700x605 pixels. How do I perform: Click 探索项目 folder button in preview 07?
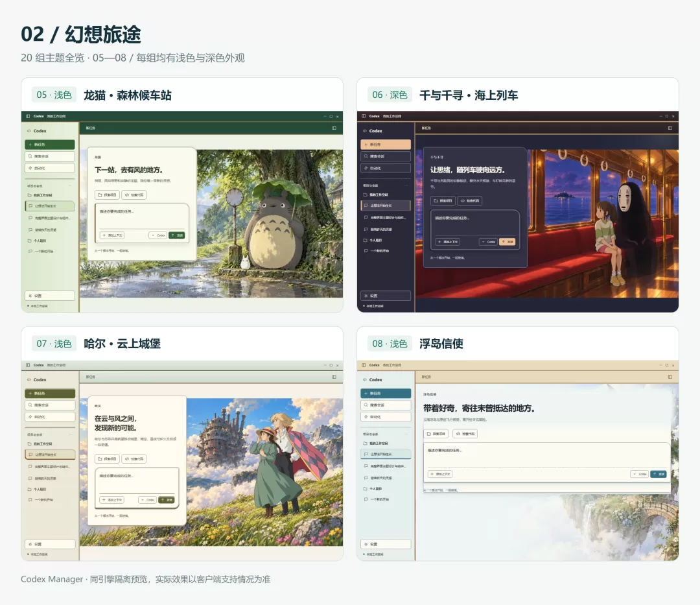[107, 459]
